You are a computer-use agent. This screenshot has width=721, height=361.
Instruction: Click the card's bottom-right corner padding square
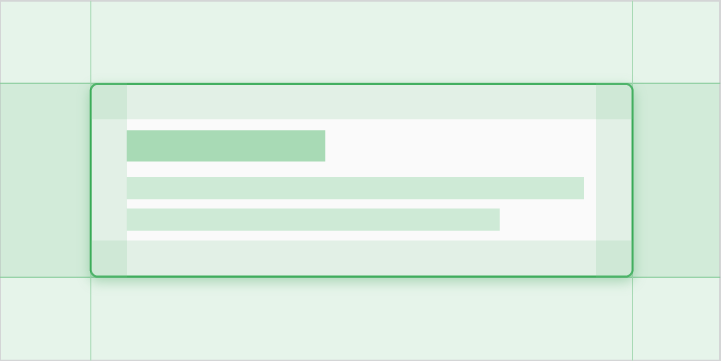pos(614,258)
